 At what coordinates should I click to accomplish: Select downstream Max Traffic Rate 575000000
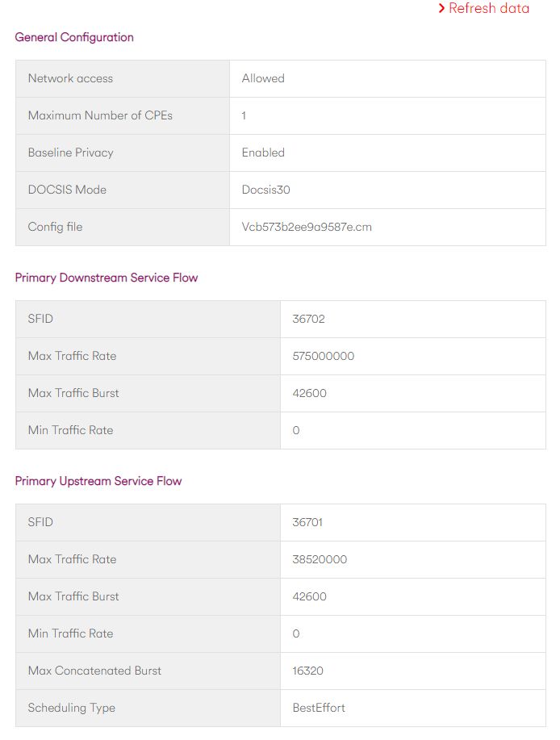323,357
